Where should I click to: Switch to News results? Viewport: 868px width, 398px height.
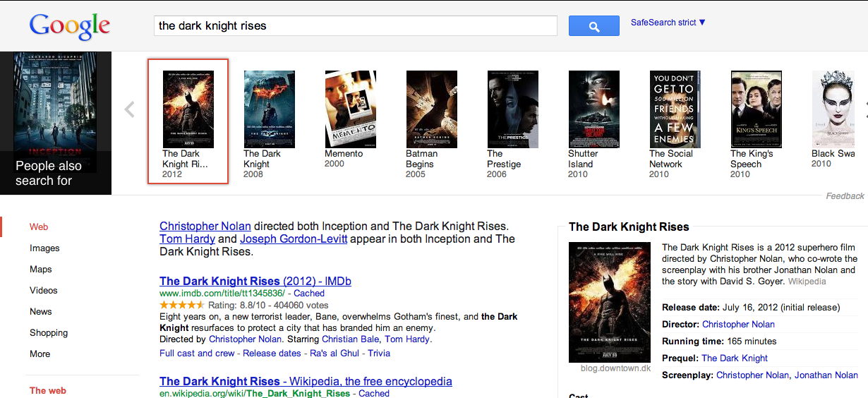tap(41, 312)
